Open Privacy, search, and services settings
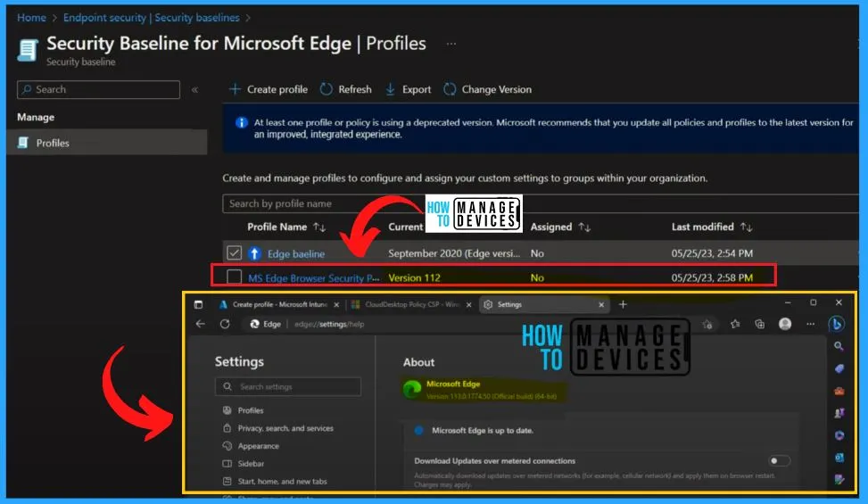The width and height of the screenshot is (868, 504). 285,428
